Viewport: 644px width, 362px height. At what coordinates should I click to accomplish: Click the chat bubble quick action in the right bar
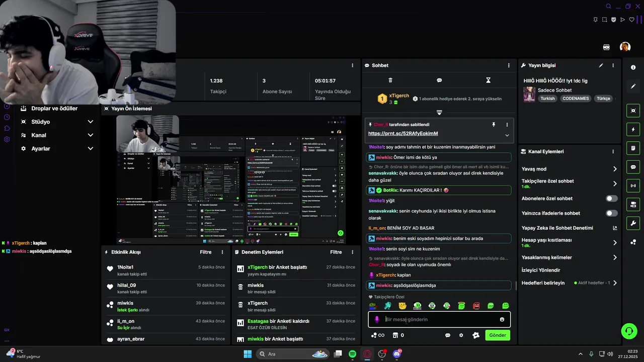tap(633, 167)
